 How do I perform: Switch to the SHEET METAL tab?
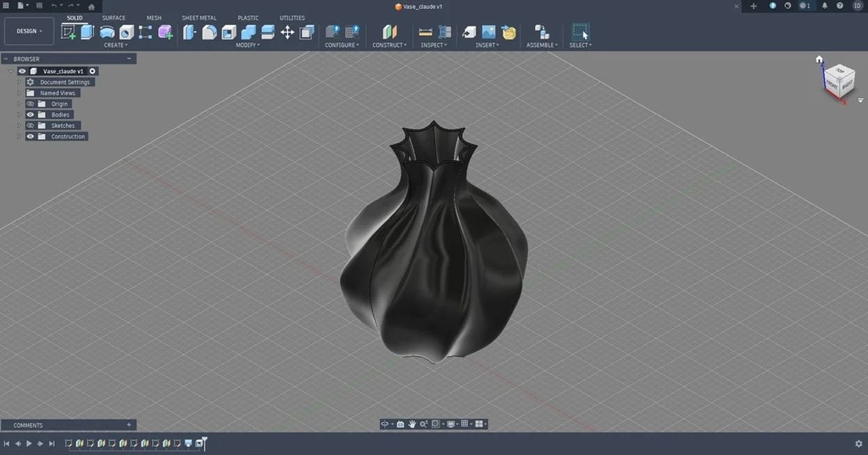pyautogui.click(x=199, y=18)
